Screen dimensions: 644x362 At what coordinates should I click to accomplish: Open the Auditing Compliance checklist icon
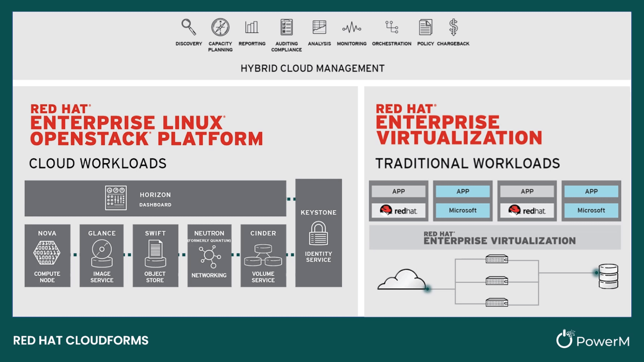(286, 27)
